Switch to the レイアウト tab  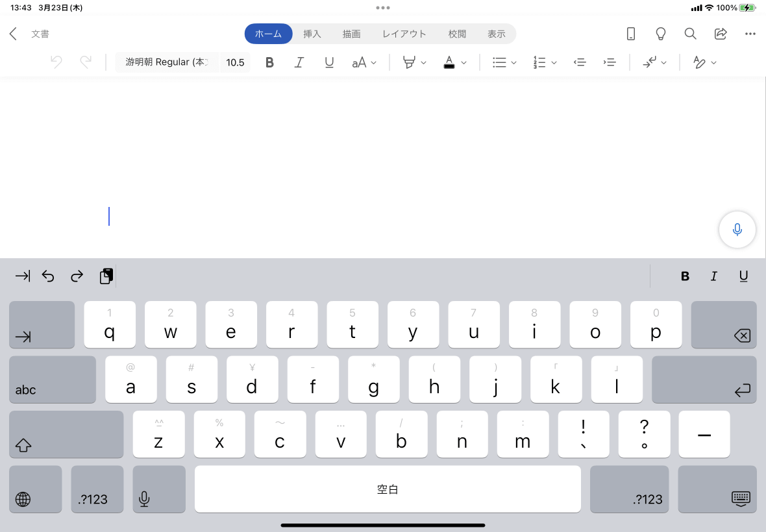coord(404,34)
